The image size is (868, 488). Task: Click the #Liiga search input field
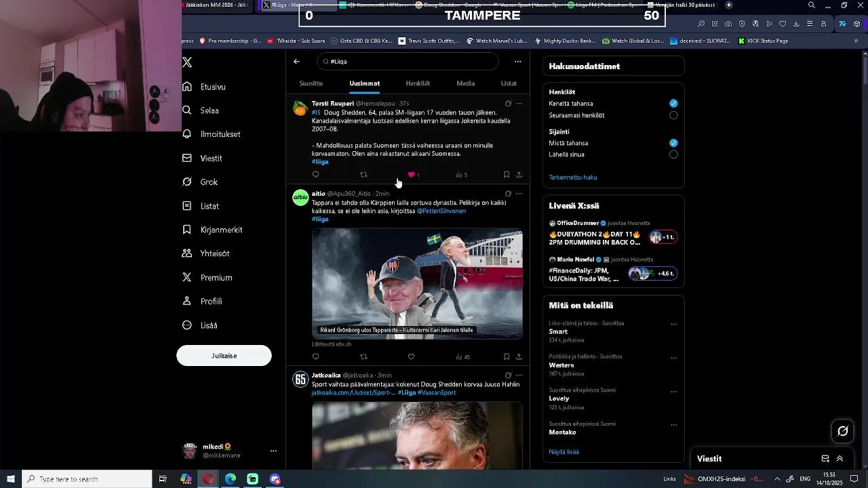click(x=408, y=62)
